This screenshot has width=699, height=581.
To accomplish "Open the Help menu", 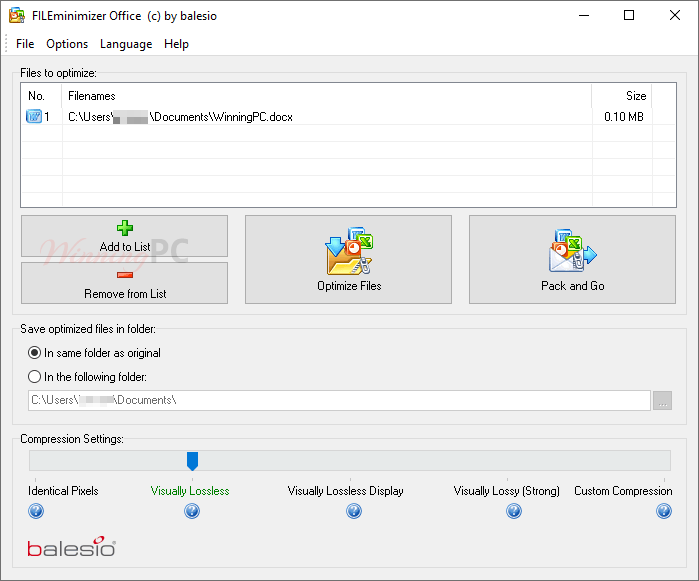I will [177, 44].
